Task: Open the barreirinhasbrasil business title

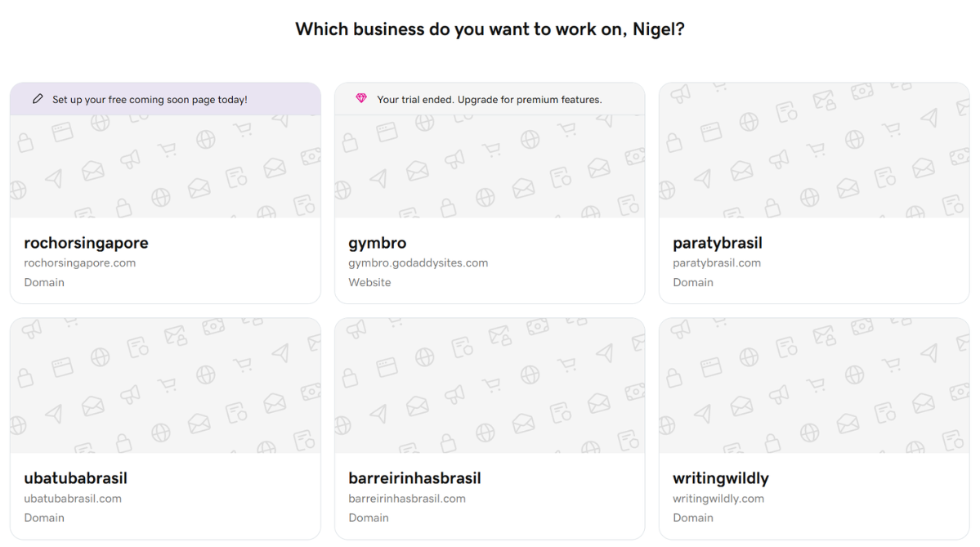Action: [x=414, y=478]
